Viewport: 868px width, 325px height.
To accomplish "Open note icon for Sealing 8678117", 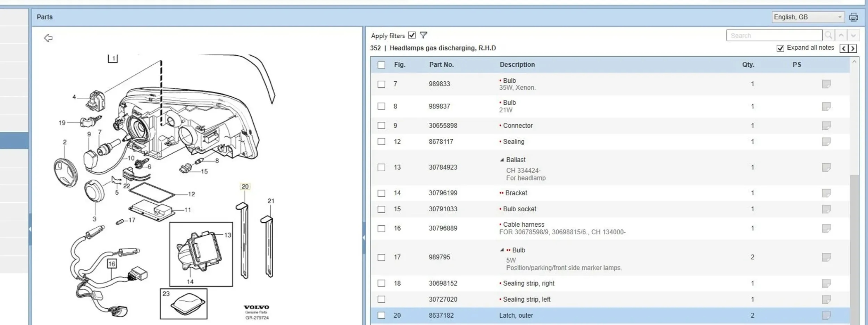I will tap(826, 141).
